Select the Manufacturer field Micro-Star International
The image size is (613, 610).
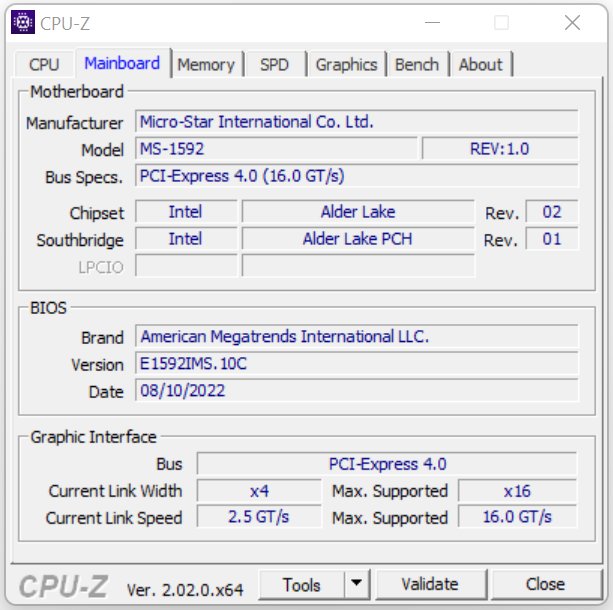(x=357, y=122)
